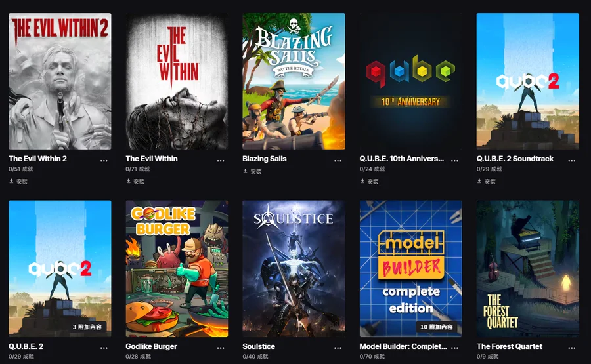Open more options for Soulstice

tap(338, 348)
